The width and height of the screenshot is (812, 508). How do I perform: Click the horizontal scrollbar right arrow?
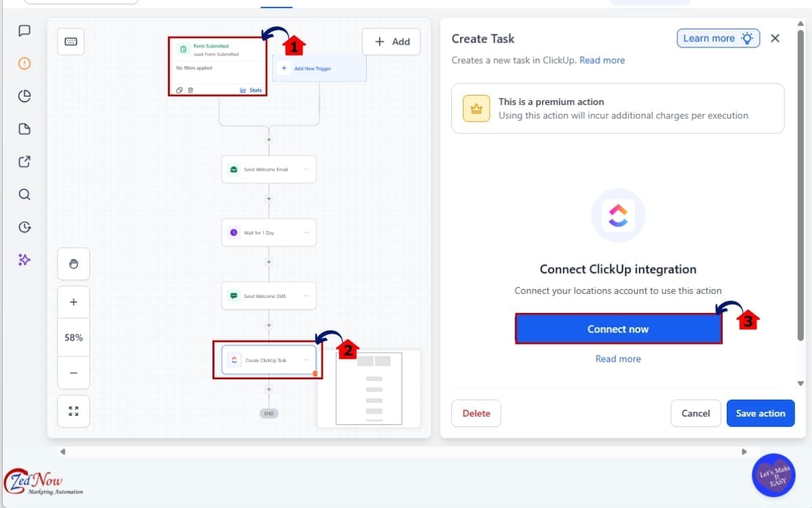pyautogui.click(x=744, y=452)
